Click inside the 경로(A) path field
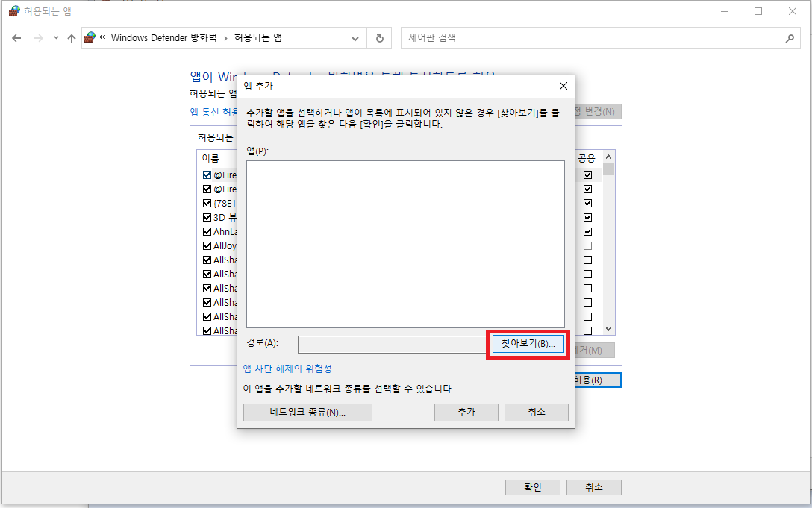 tap(392, 344)
